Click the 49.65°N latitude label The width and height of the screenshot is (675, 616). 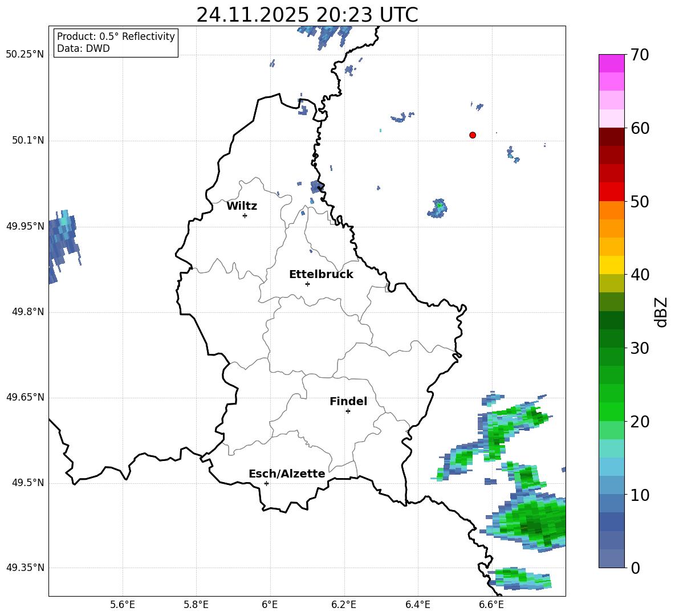[25, 397]
